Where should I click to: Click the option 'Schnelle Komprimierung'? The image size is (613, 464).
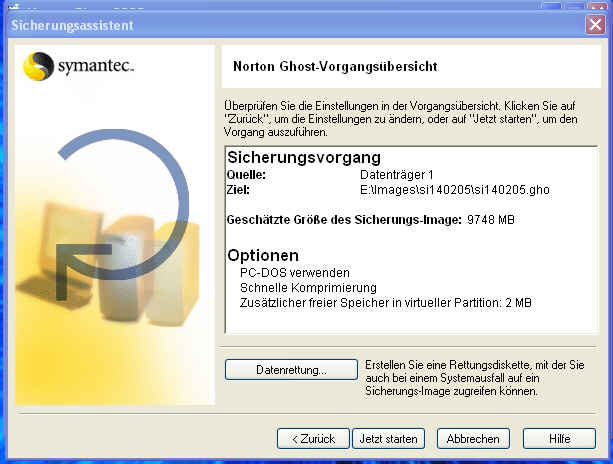(308, 288)
